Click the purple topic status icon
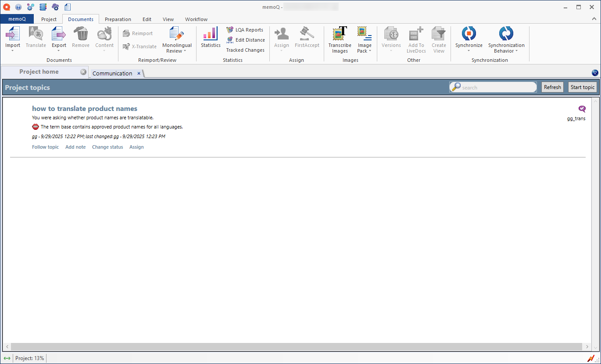This screenshot has width=601, height=364. tap(582, 109)
